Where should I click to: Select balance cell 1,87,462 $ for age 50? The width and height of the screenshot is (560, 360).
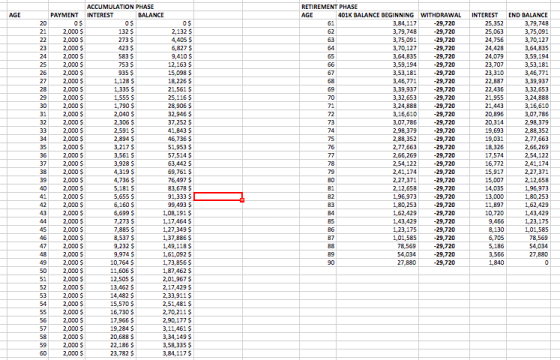pos(164,271)
